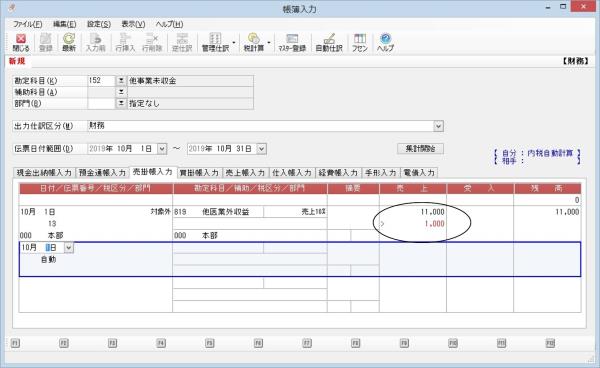Select the 売掛帳入力 tab

point(153,172)
